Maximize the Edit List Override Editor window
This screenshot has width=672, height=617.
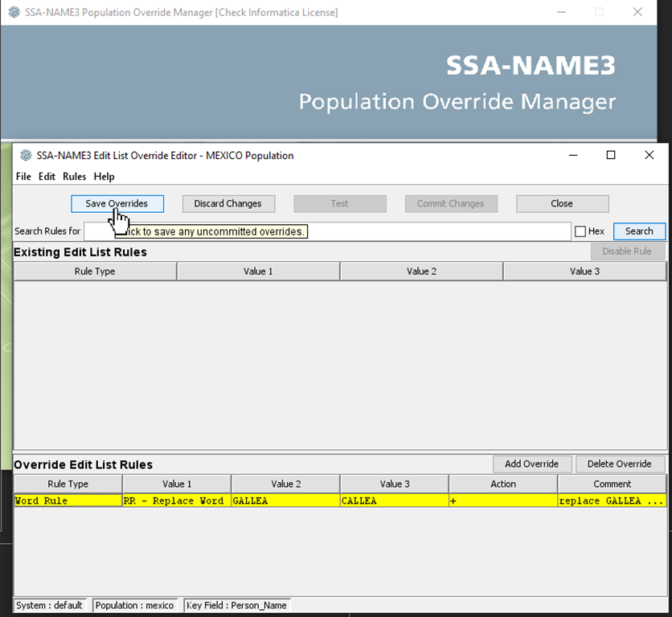pyautogui.click(x=611, y=155)
